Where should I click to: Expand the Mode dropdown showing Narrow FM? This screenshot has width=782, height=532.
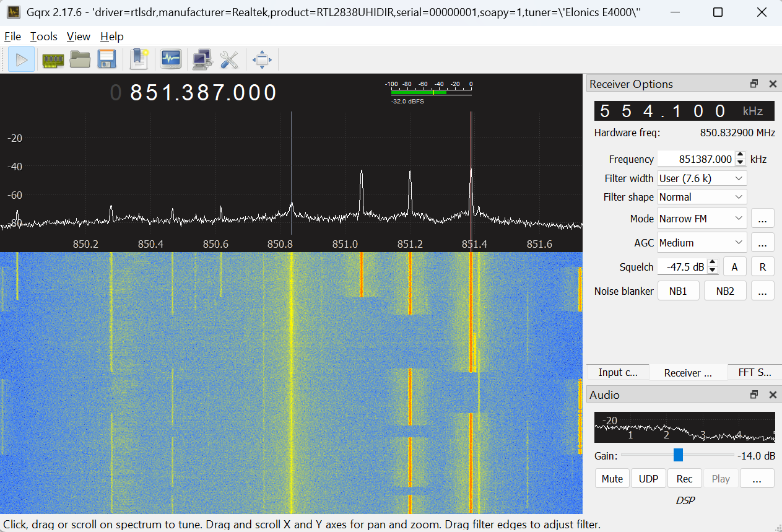[702, 219]
